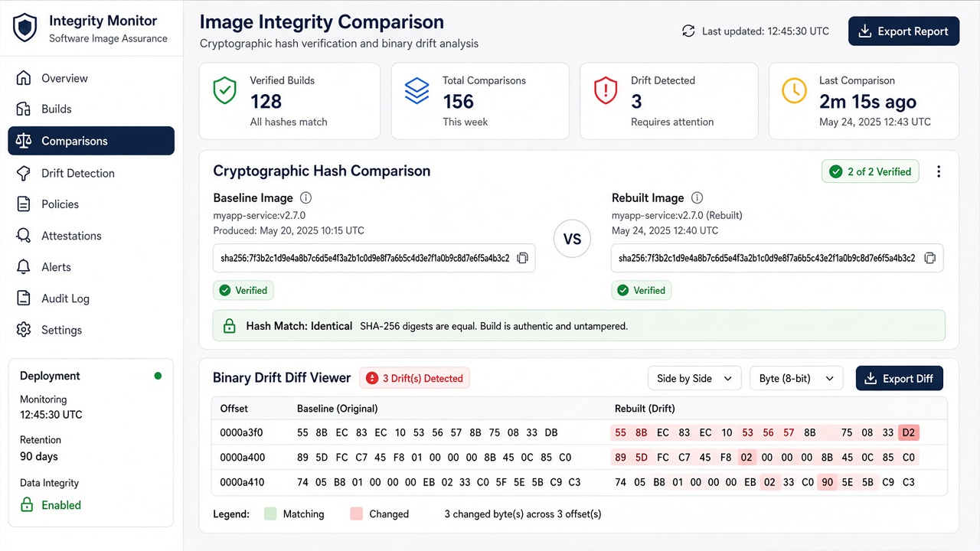The image size is (980, 551).
Task: Click the Export Diff button
Action: pos(899,378)
